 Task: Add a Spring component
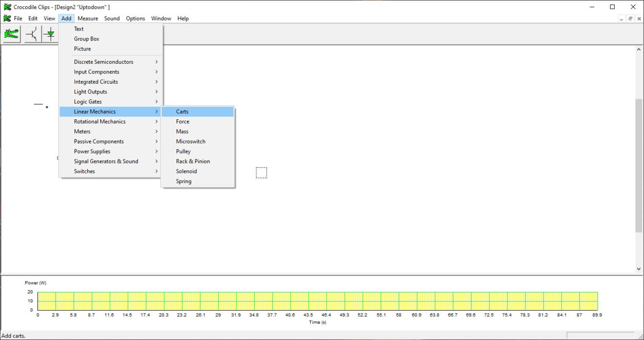click(184, 181)
